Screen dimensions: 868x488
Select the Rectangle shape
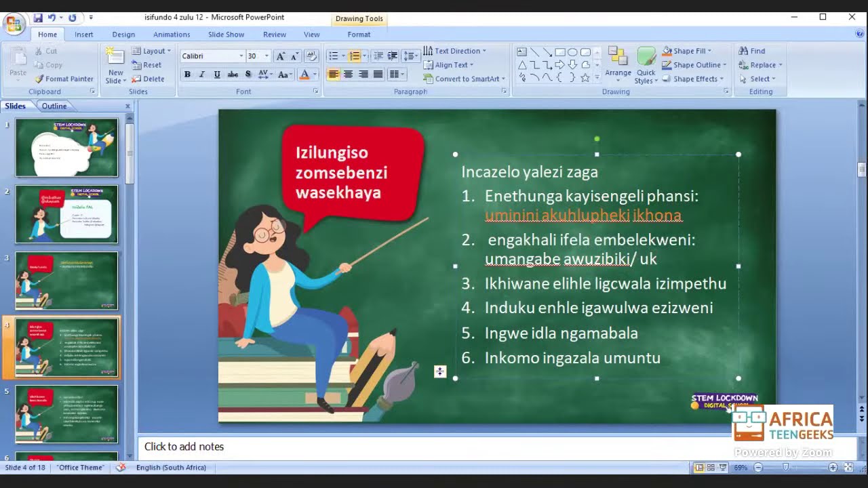(560, 52)
